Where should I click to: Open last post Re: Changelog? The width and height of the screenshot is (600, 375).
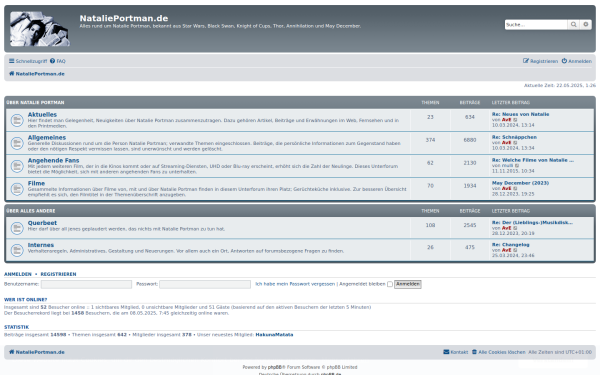pyautogui.click(x=510, y=245)
